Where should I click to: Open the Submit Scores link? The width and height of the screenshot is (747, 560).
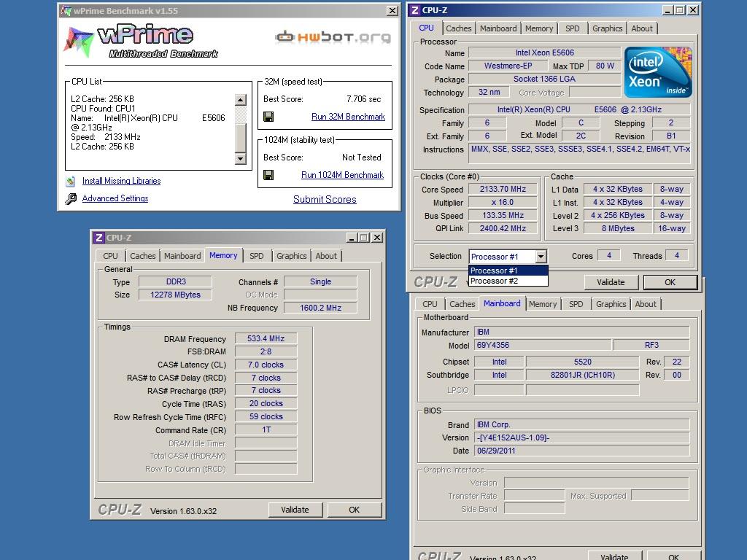point(325,200)
